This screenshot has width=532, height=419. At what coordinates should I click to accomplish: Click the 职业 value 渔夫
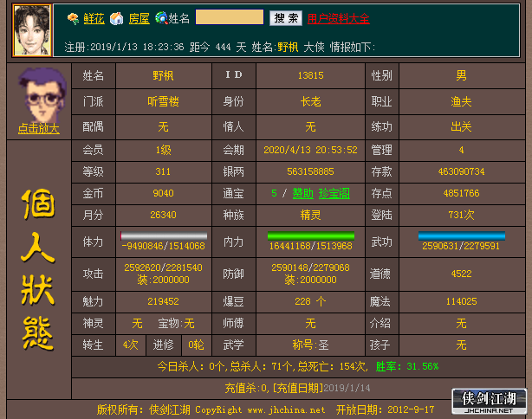(x=462, y=101)
